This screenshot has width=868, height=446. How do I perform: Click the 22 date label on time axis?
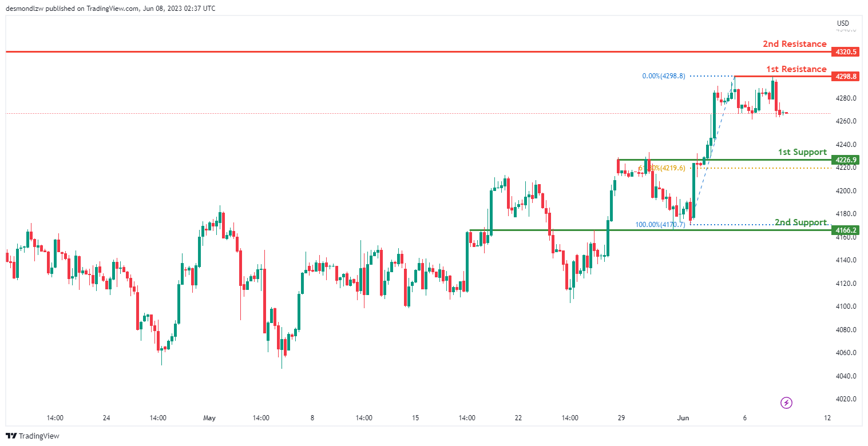(518, 418)
